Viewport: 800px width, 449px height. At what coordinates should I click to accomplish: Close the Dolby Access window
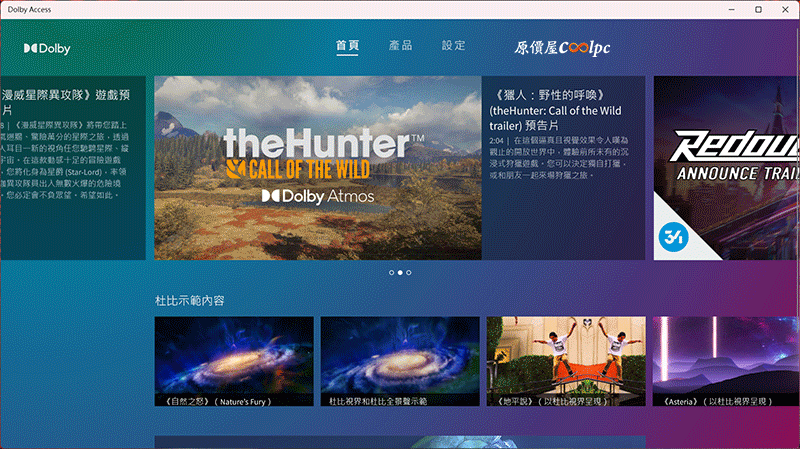[785, 9]
